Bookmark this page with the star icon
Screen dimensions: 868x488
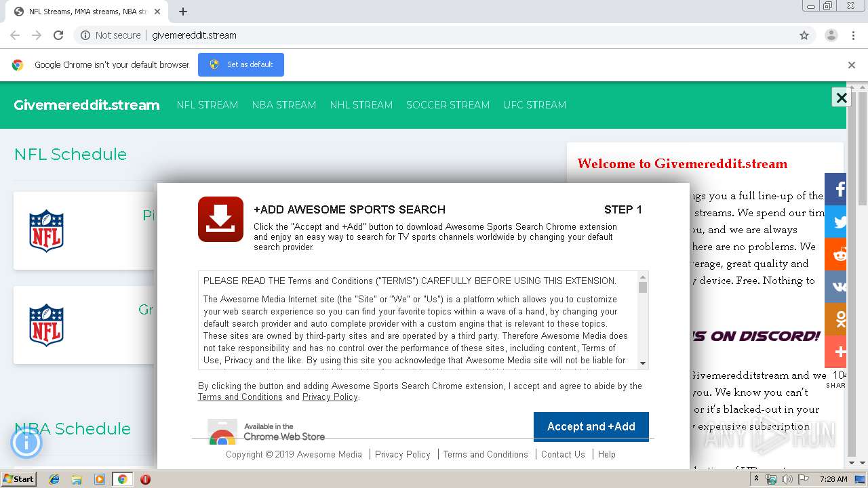click(x=804, y=35)
